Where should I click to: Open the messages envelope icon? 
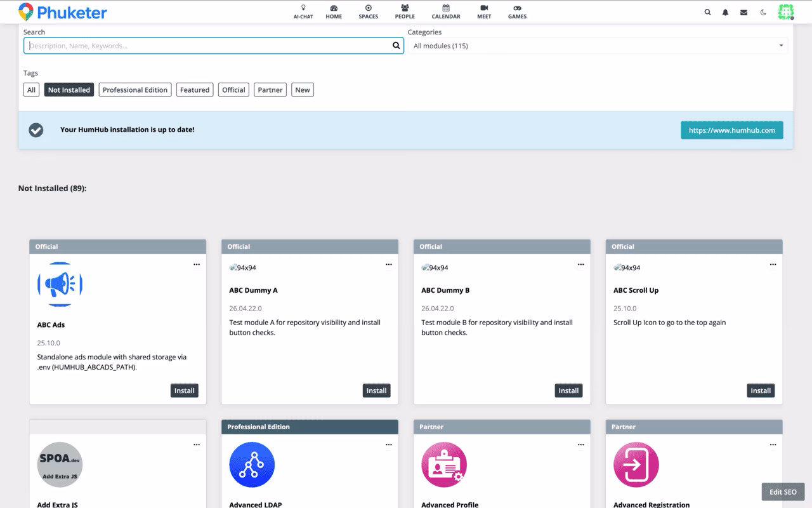pyautogui.click(x=743, y=12)
